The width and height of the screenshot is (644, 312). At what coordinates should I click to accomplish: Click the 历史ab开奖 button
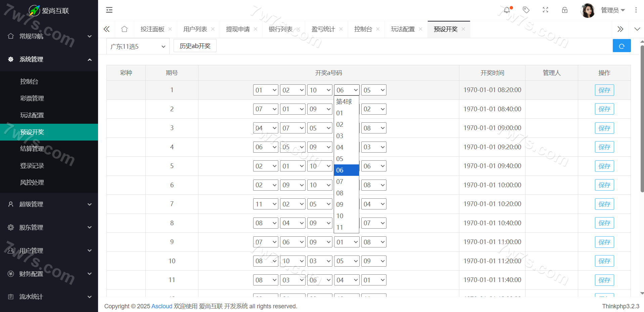(x=195, y=46)
